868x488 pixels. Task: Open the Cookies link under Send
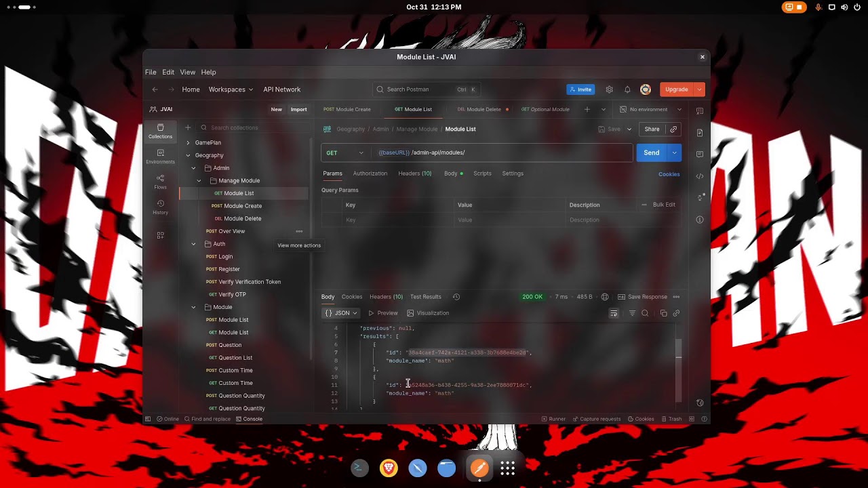pyautogui.click(x=669, y=174)
